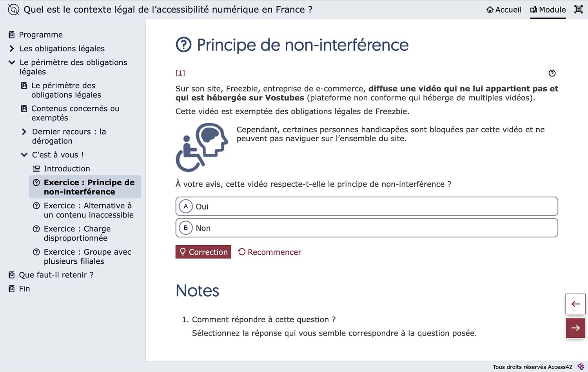This screenshot has height=372, width=588.
Task: Click the help question mark icon near footnote
Action: (x=552, y=73)
